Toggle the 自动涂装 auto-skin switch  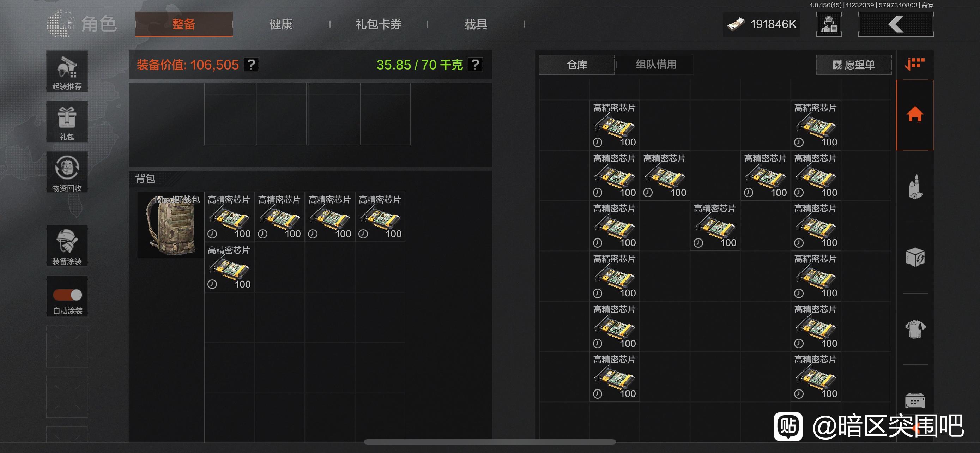click(67, 295)
